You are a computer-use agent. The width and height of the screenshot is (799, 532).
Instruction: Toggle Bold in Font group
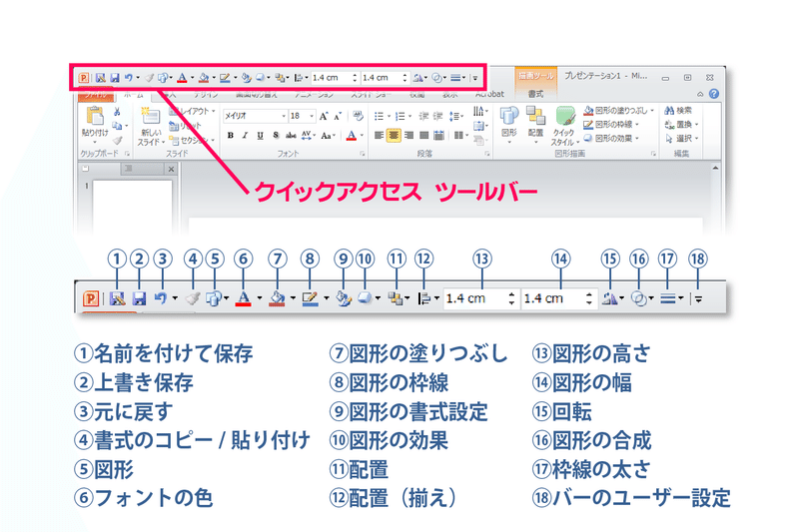(231, 136)
